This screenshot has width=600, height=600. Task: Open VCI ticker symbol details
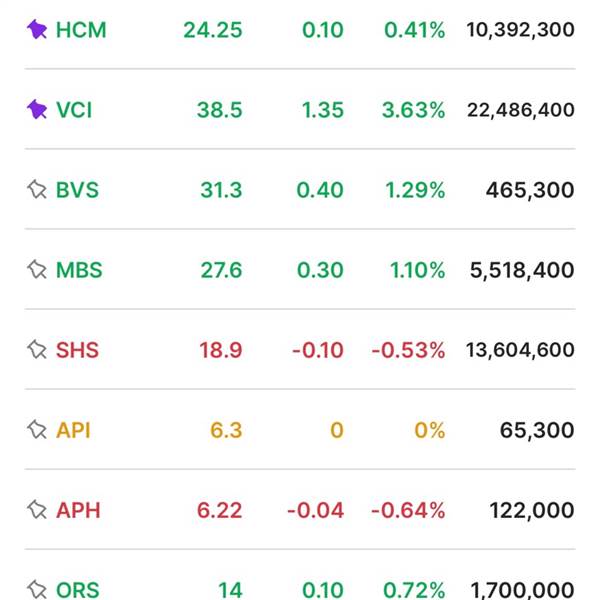[x=74, y=110]
